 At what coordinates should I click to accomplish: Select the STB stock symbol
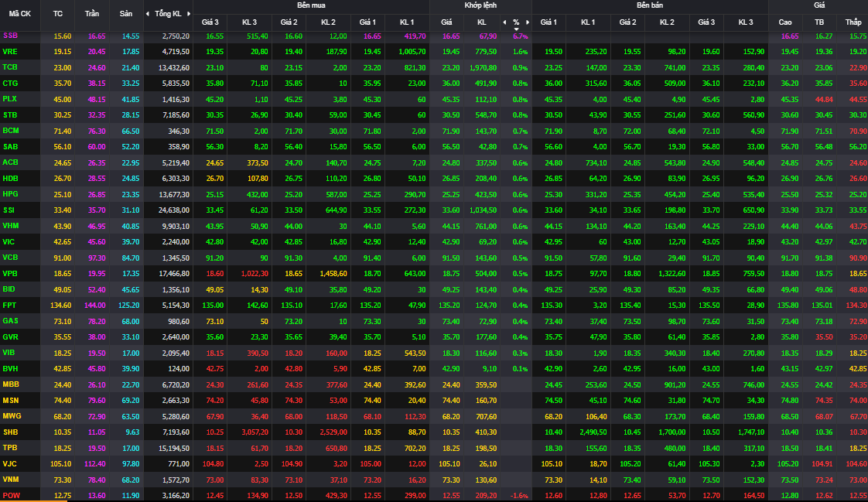pyautogui.click(x=10, y=115)
